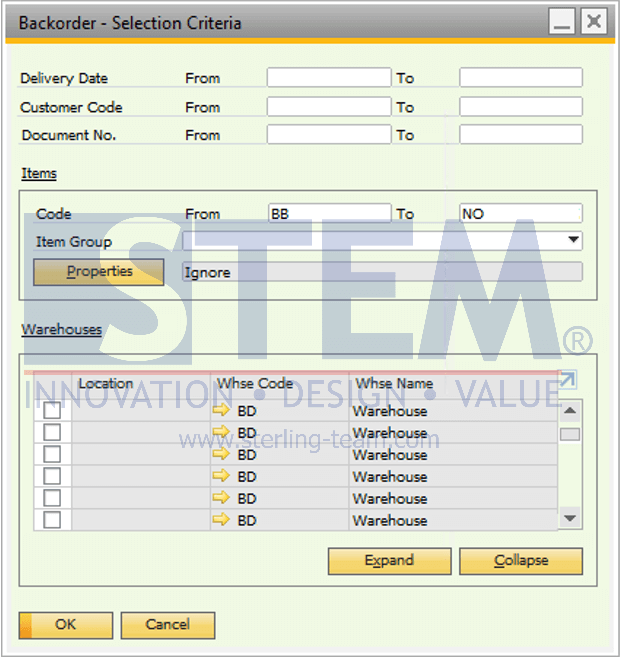Click the link arrow in the third warehouse row

click(221, 454)
